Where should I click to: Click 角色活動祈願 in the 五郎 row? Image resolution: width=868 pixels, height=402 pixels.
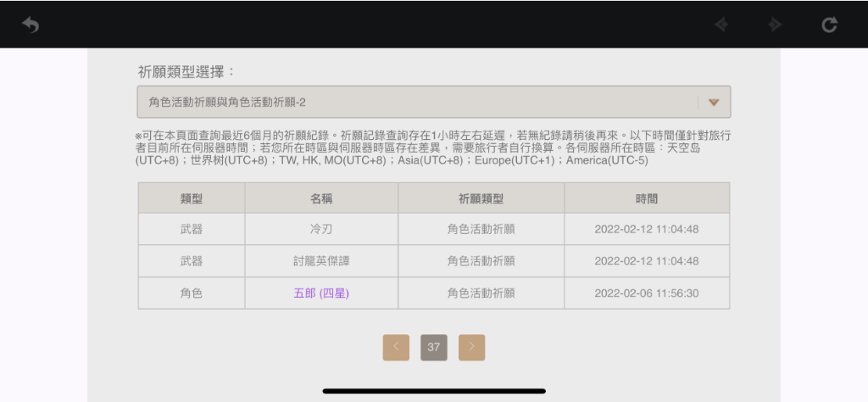pos(481,293)
